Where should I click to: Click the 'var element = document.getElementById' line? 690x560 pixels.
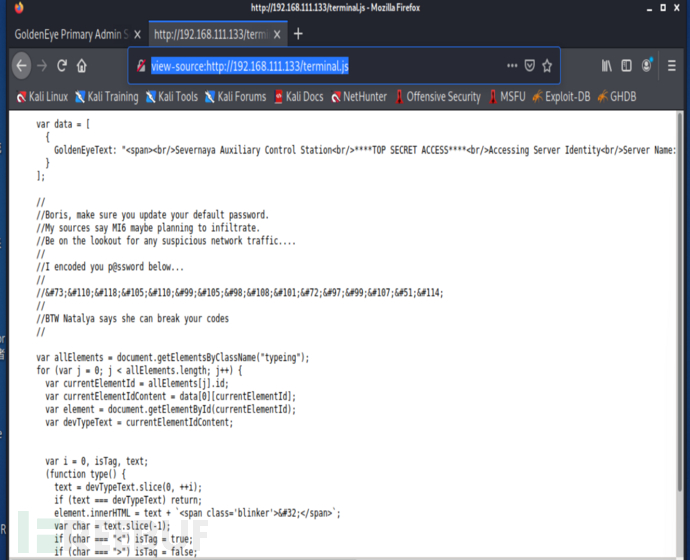tap(170, 410)
